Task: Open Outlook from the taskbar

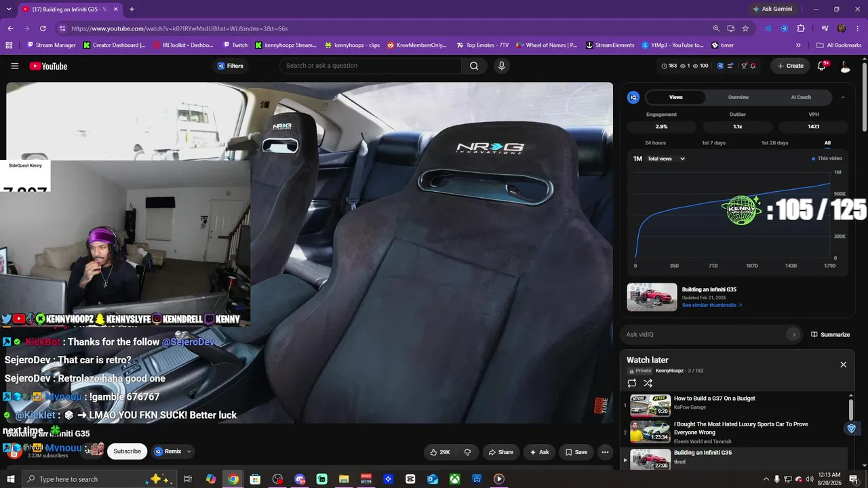Action: (x=433, y=479)
